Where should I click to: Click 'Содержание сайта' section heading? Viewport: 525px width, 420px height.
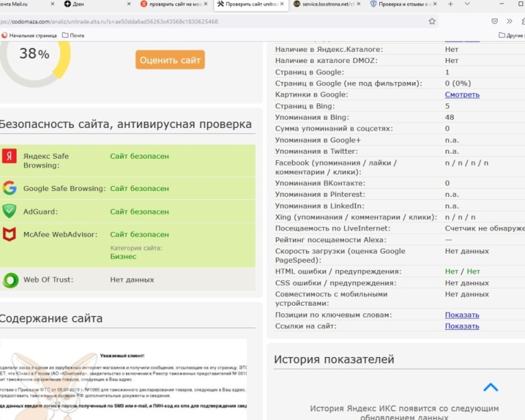[x=51, y=318]
